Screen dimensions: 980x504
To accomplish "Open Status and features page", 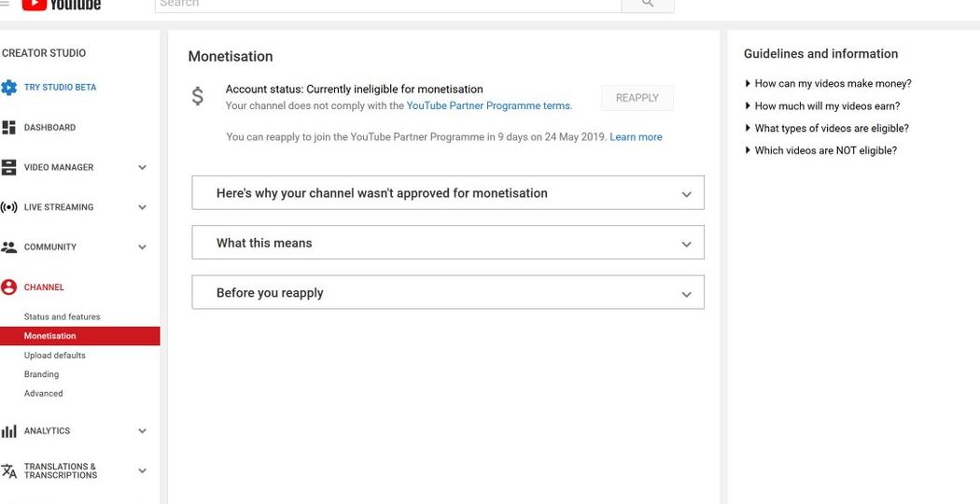I will [62, 317].
